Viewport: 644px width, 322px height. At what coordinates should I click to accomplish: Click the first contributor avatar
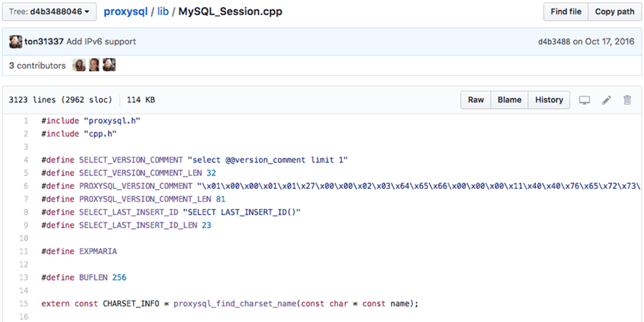(79, 65)
